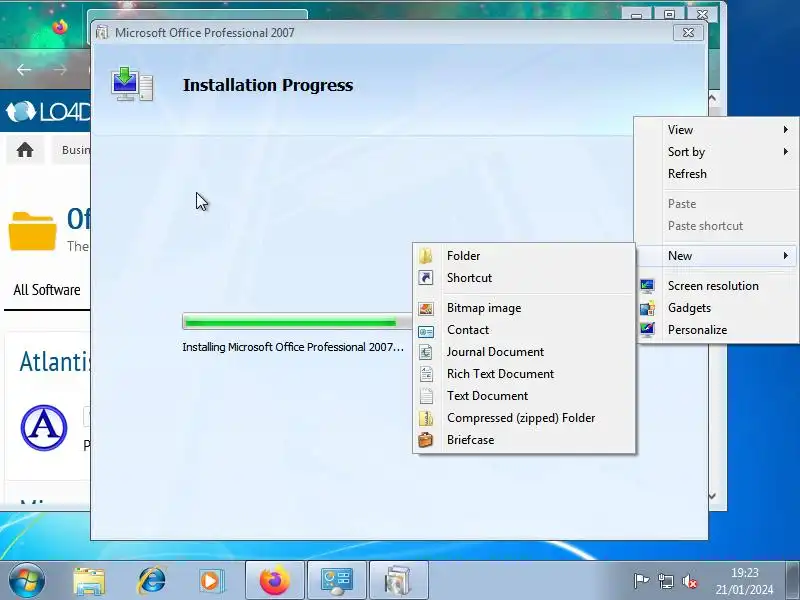Screen dimensions: 800x600
Task: Click the Firefox icon in browser title bar
Action: click(x=60, y=26)
